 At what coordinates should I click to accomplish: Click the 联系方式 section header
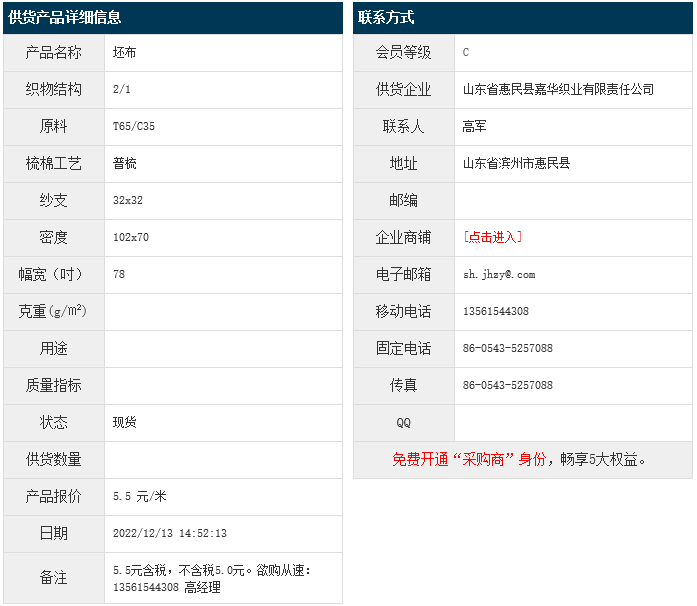(386, 18)
